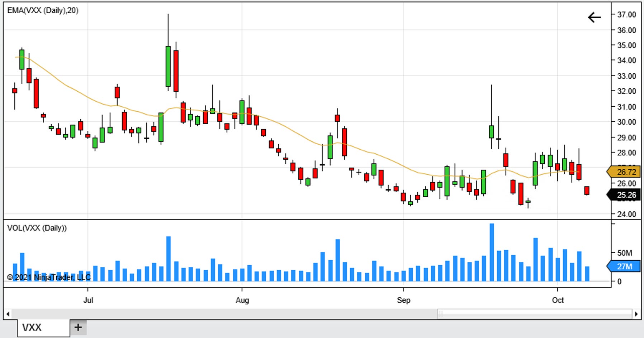Select the EMA(VXX (Daily),20) indicator label

43,10
